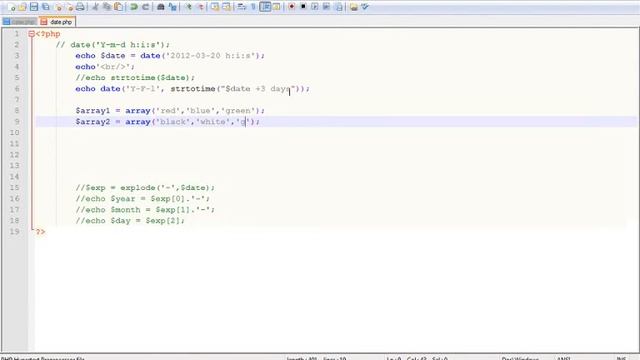Start macro recording with the red dot
The height and width of the screenshot is (360, 640).
click(x=291, y=7)
